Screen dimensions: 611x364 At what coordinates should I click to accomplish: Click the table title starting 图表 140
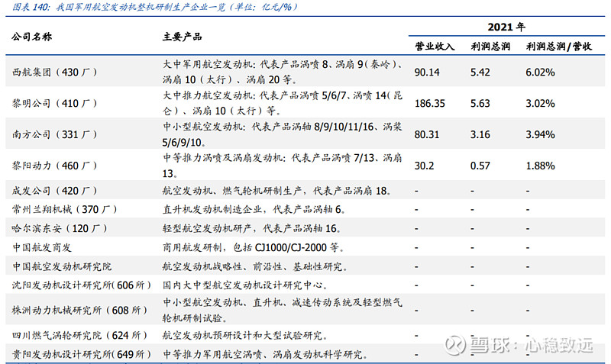click(155, 7)
